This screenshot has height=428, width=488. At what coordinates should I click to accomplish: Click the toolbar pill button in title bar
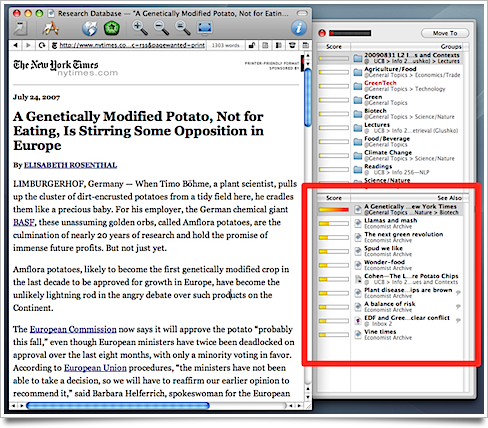pos(302,14)
